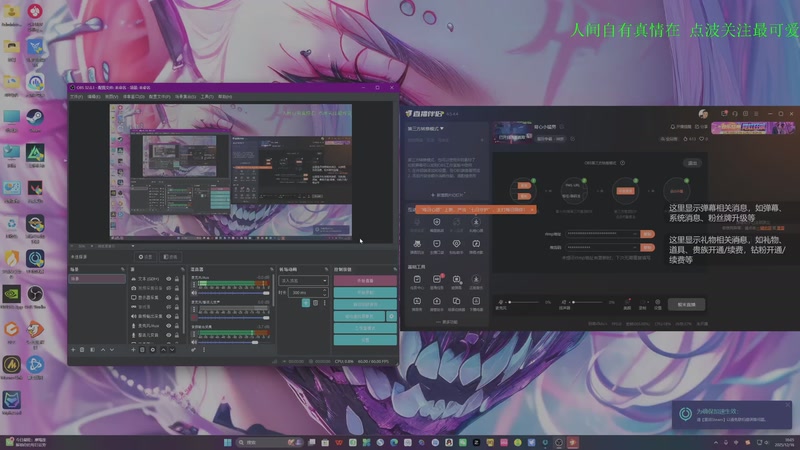Remove scene transition using trash icon
This screenshot has height=450, width=800.
coord(315,303)
